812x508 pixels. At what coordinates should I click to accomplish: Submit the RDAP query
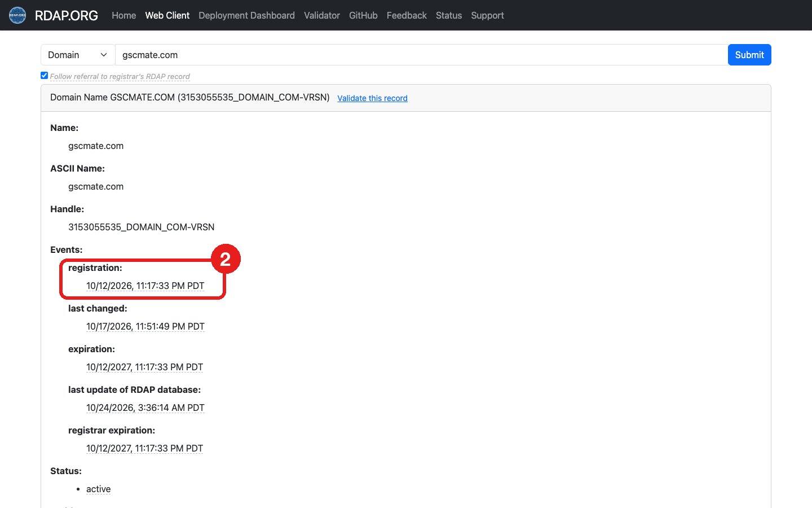click(x=749, y=55)
